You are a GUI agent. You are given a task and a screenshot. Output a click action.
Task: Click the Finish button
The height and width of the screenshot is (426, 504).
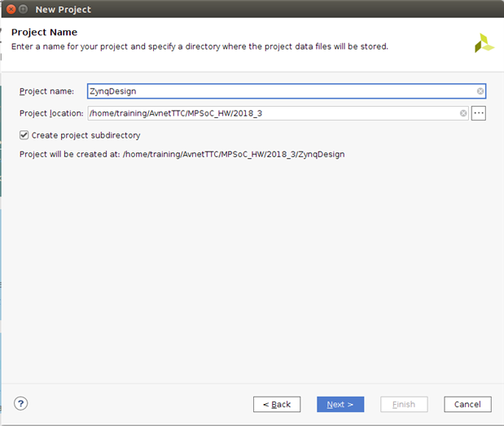[x=404, y=404]
